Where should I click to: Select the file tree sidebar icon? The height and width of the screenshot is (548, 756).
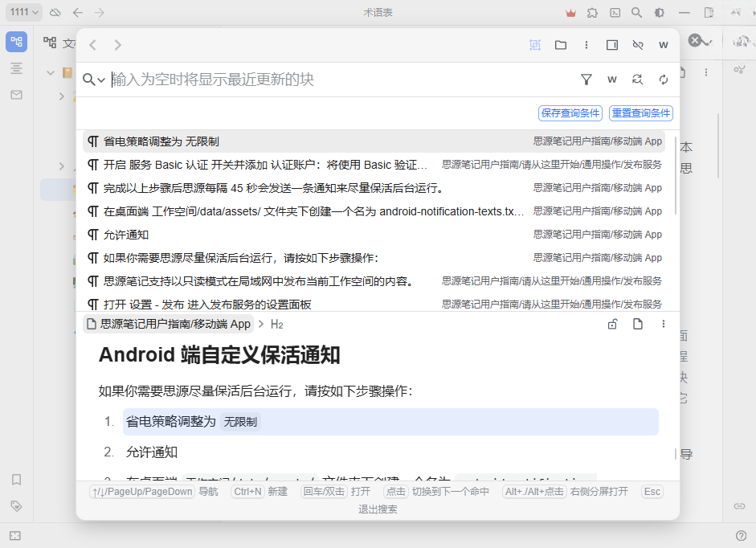(x=16, y=42)
